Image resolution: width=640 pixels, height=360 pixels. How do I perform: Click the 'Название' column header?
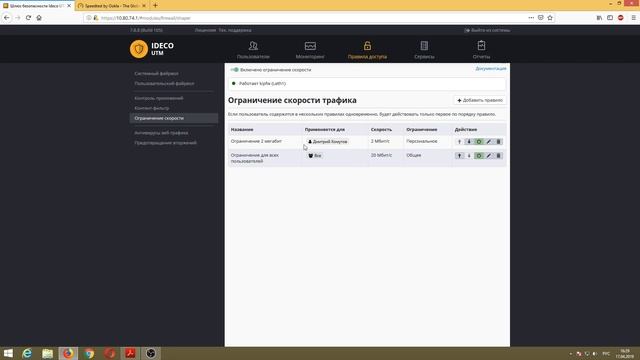tap(242, 129)
